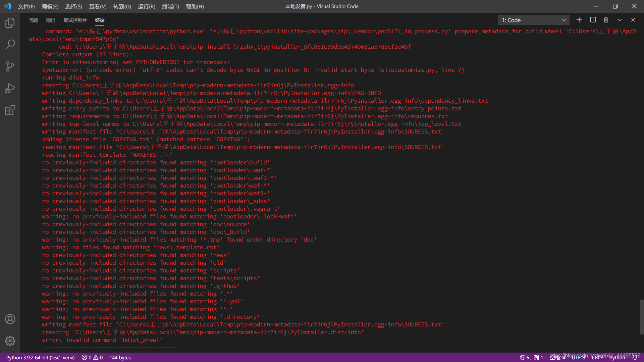The width and height of the screenshot is (644, 362).
Task: Click the Python 3.9.2 interpreter selector
Action: [40, 357]
